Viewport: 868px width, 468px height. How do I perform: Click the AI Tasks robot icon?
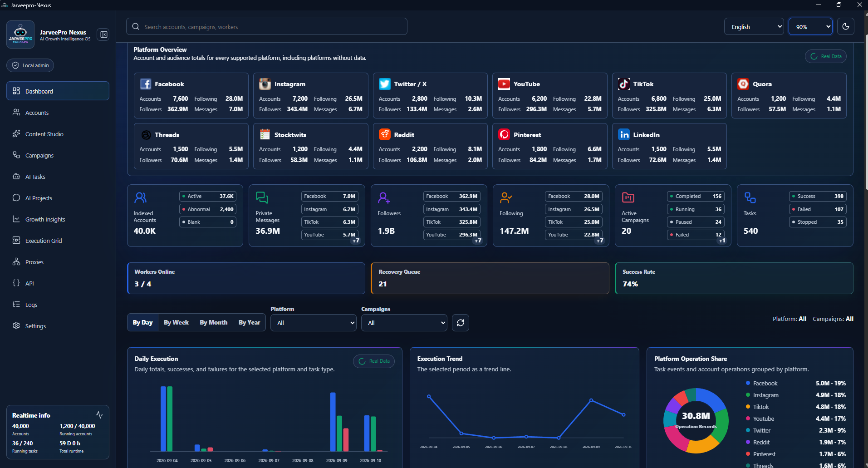pos(16,176)
